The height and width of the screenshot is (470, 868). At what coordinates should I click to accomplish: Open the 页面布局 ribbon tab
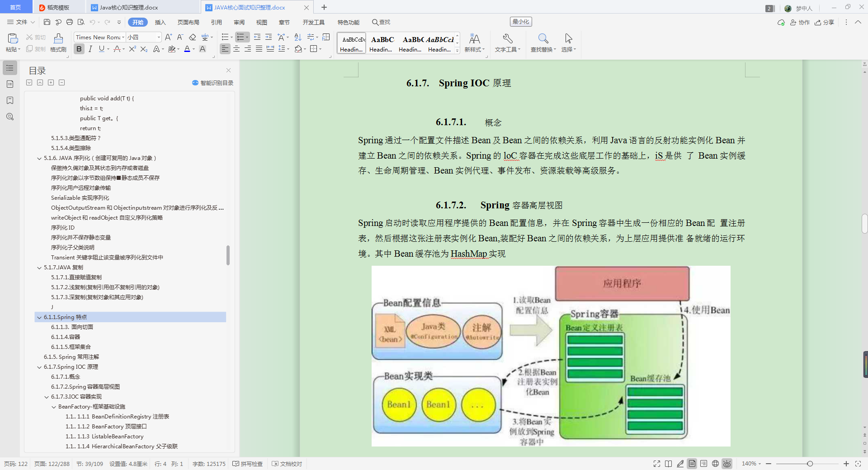(x=189, y=22)
